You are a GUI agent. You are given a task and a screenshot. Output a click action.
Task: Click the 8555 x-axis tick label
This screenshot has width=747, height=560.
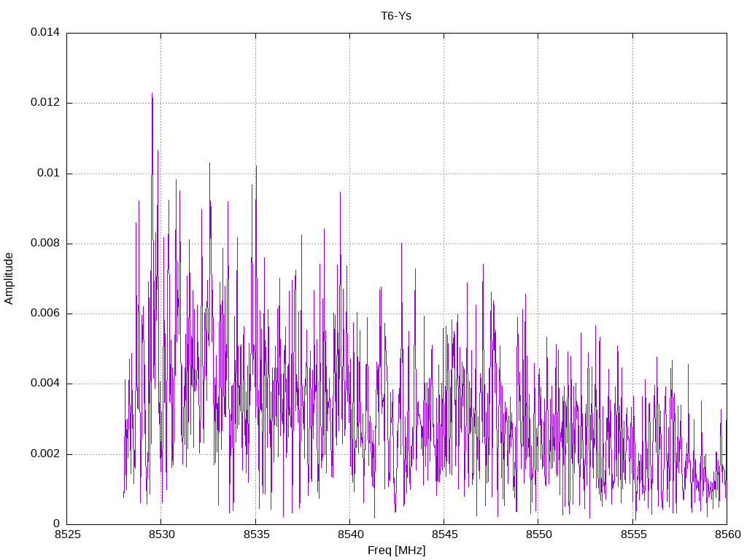(632, 534)
